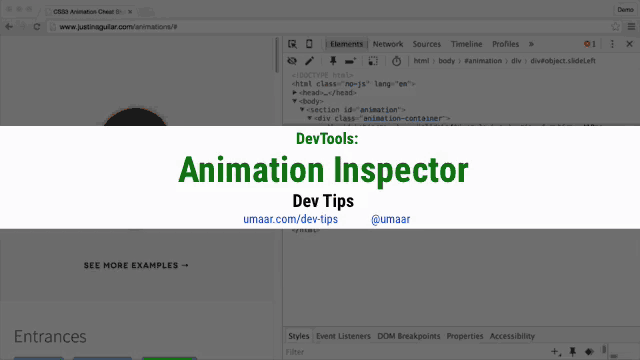
Task: Click the red error count indicator
Action: pyautogui.click(x=590, y=44)
